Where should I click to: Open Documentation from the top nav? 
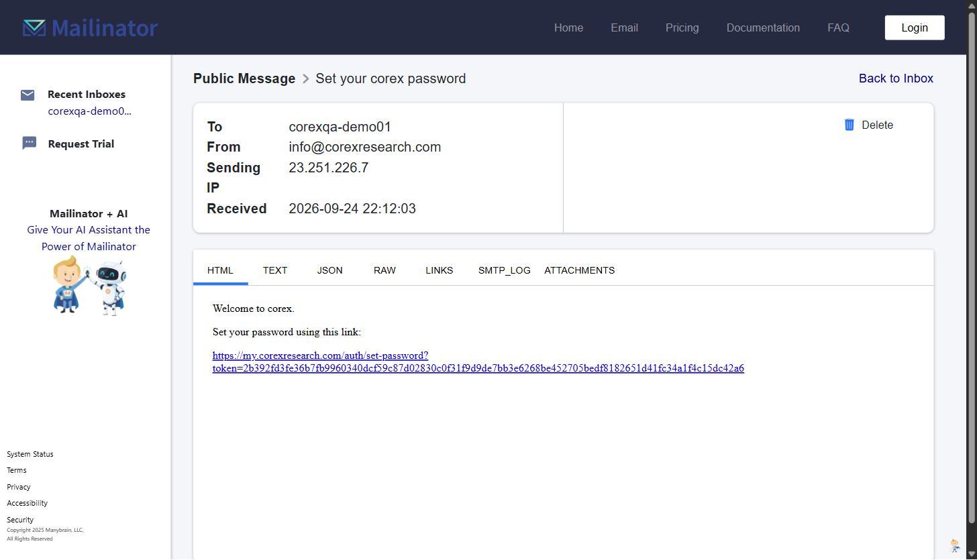click(x=763, y=27)
